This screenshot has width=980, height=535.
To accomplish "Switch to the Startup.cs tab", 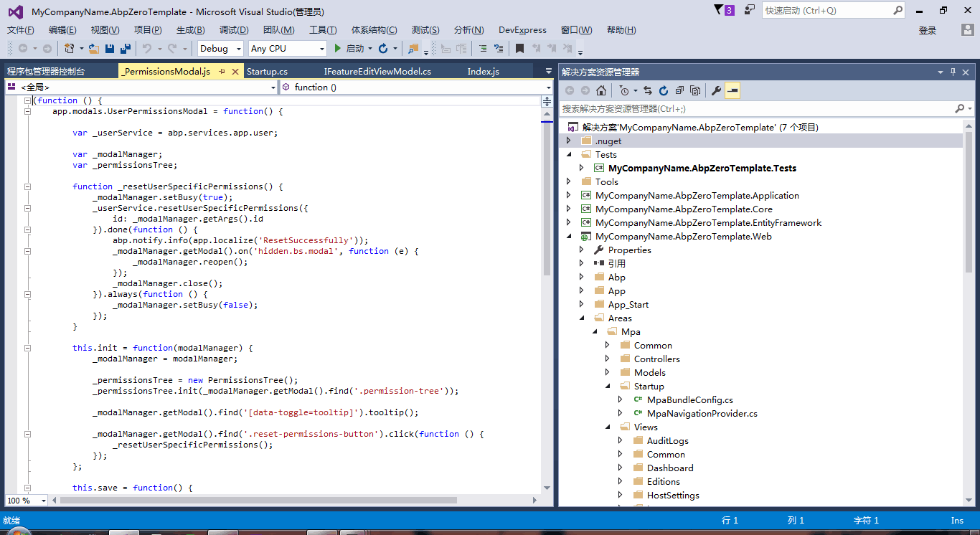I will [x=267, y=72].
